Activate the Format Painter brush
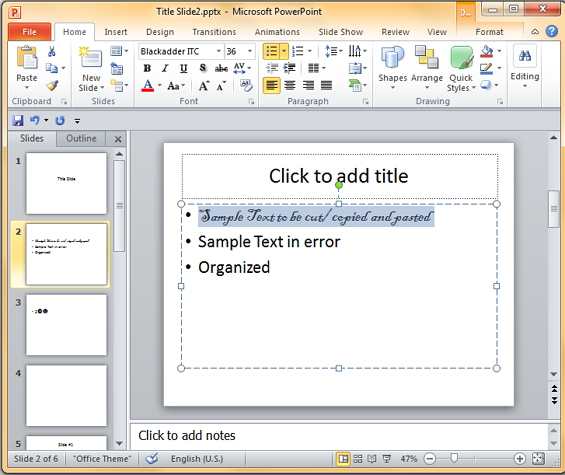 point(52,85)
